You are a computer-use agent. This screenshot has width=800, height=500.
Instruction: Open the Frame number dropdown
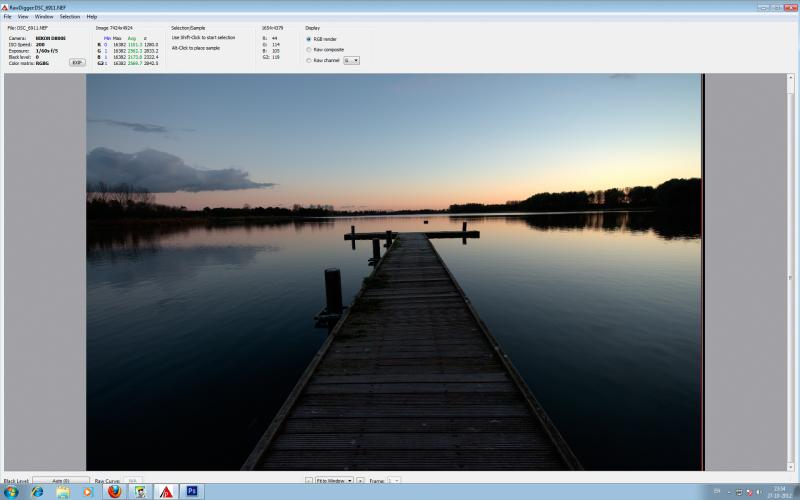pos(393,481)
